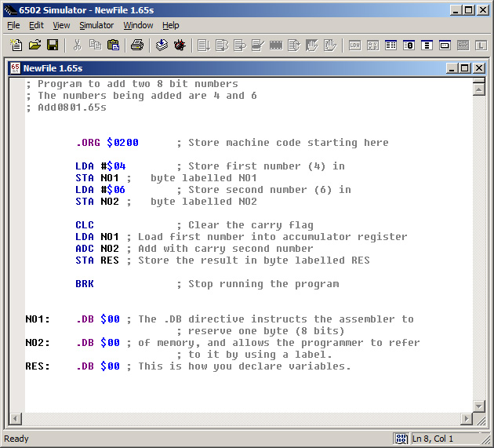Click on the BRK instruction line

tap(85, 284)
